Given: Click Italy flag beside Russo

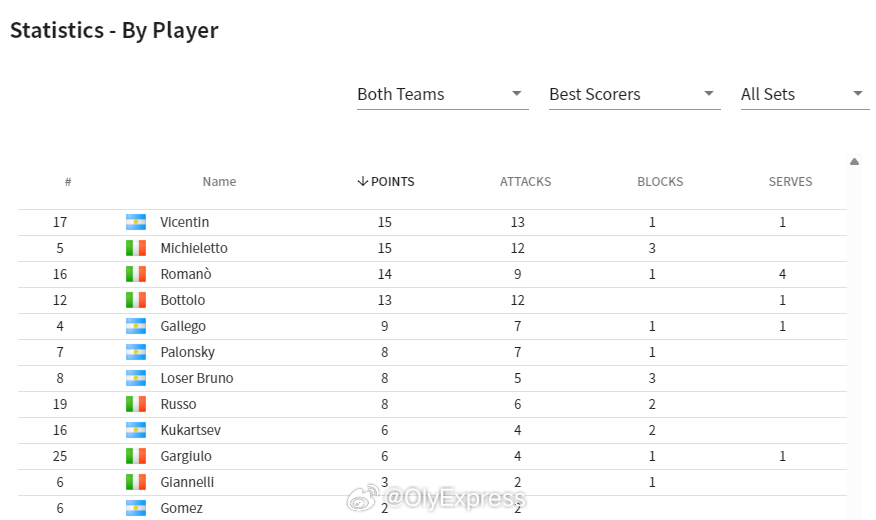Looking at the screenshot, I should 136,404.
